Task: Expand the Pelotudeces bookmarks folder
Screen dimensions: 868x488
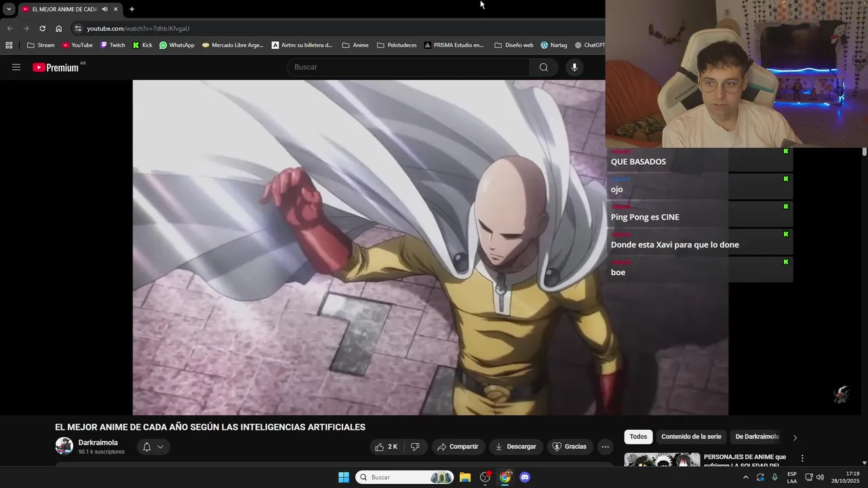Action: 397,45
